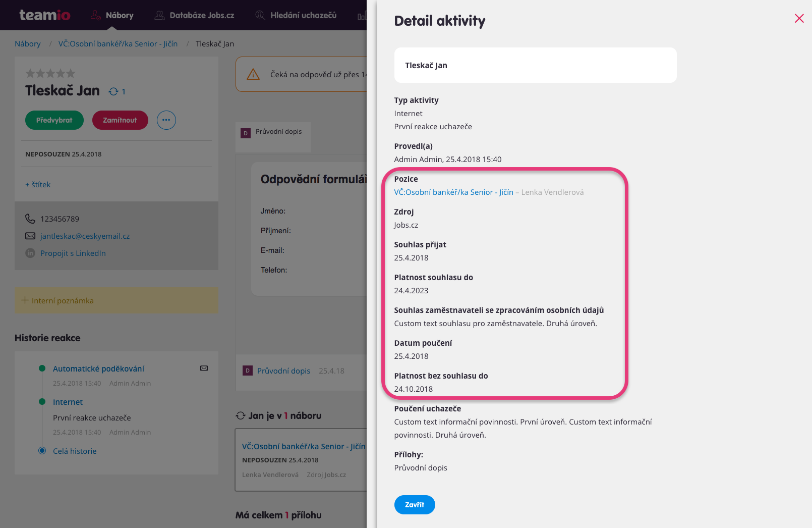Image resolution: width=812 pixels, height=528 pixels.
Task: Click the Předvybrat button
Action: [x=54, y=120]
